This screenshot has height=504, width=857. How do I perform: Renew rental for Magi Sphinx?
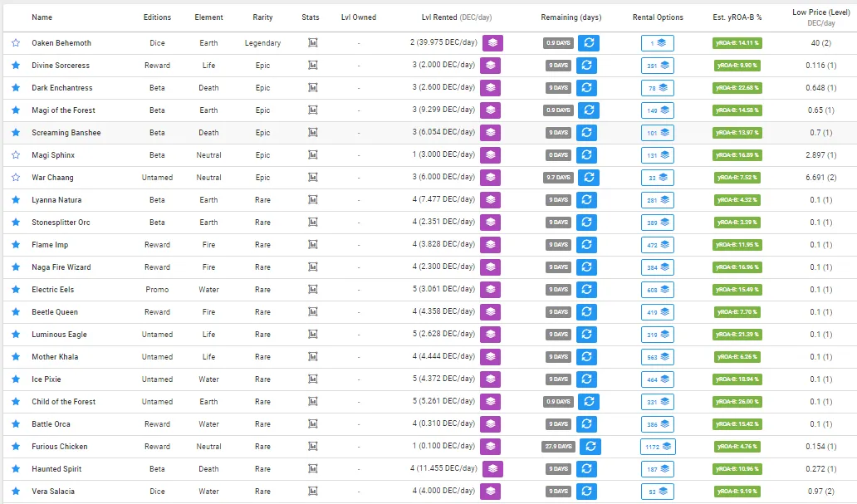pyautogui.click(x=586, y=154)
